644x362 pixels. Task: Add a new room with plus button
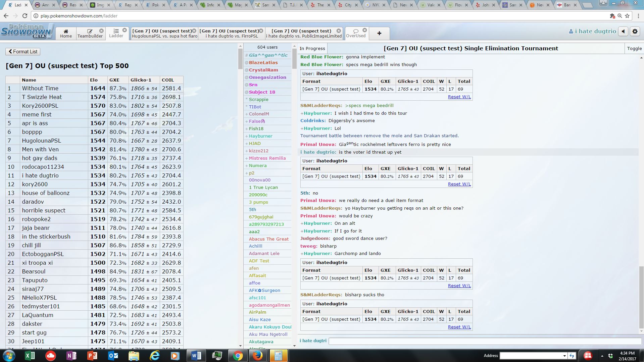pyautogui.click(x=379, y=33)
